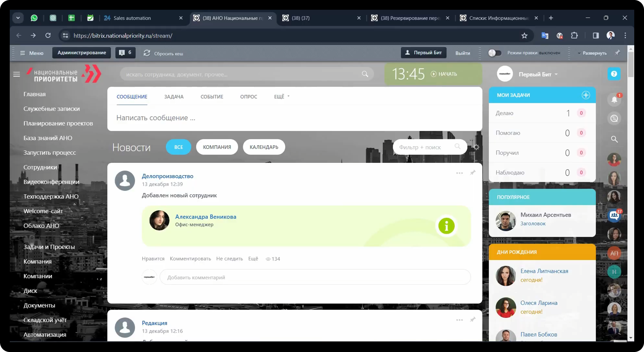This screenshot has width=644, height=352.
Task: Open the hamburger icon beside the logo
Action: click(x=17, y=74)
